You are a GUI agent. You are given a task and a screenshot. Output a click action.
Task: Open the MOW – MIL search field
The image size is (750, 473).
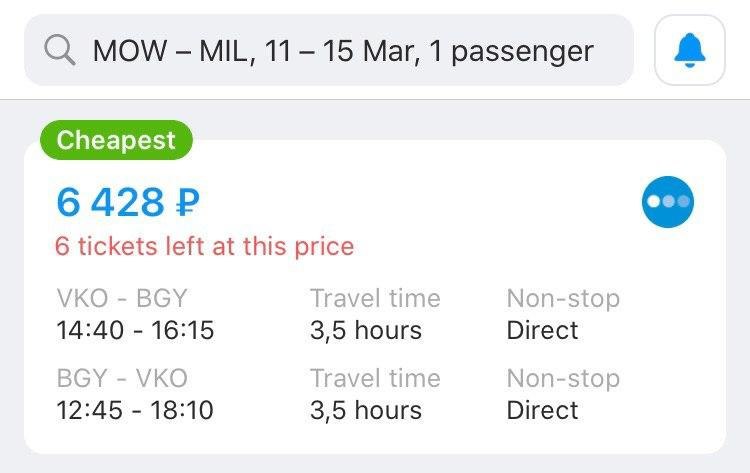click(329, 50)
